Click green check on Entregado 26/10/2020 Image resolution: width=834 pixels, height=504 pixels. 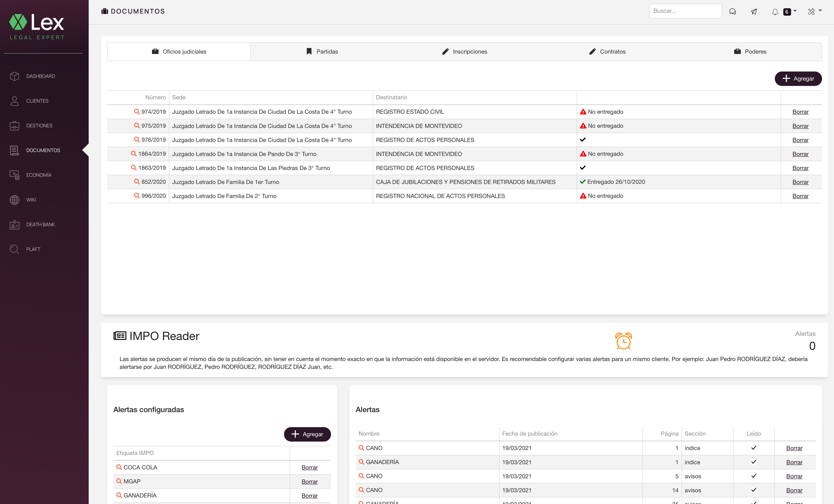pyautogui.click(x=583, y=182)
